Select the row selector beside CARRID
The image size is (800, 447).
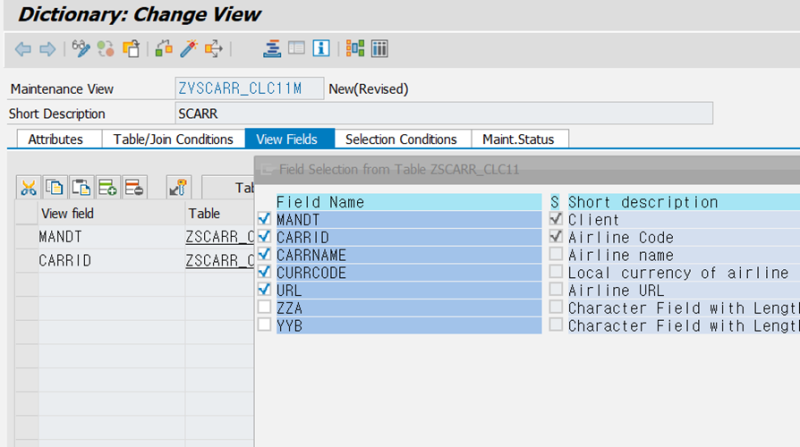tap(27, 261)
